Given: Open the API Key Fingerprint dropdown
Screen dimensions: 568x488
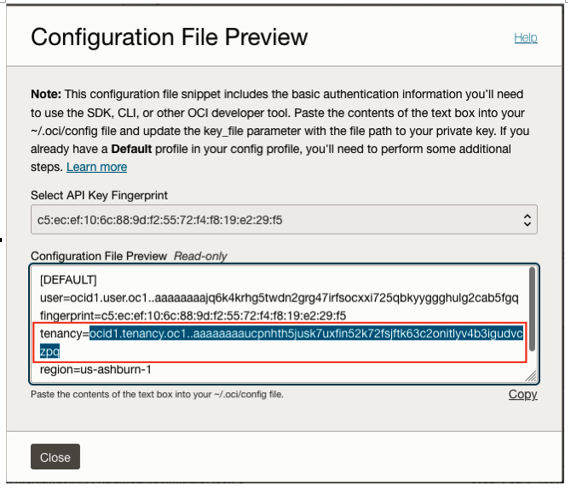Looking at the screenshot, I should click(x=284, y=220).
